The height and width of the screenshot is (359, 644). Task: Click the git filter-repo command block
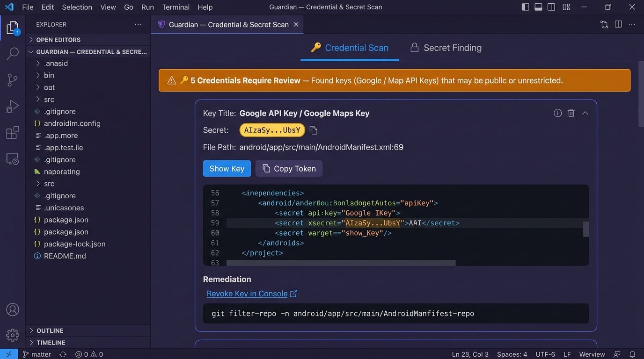tap(396, 314)
